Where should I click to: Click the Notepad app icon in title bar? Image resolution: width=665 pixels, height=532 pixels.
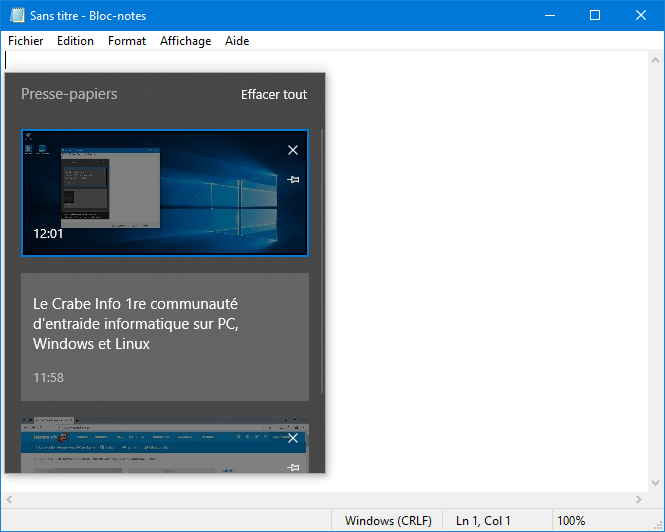(x=17, y=15)
